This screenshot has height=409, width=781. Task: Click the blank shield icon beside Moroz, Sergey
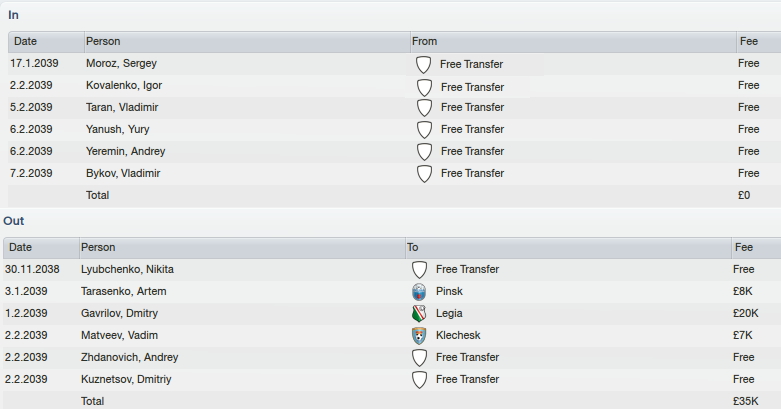[x=423, y=64]
